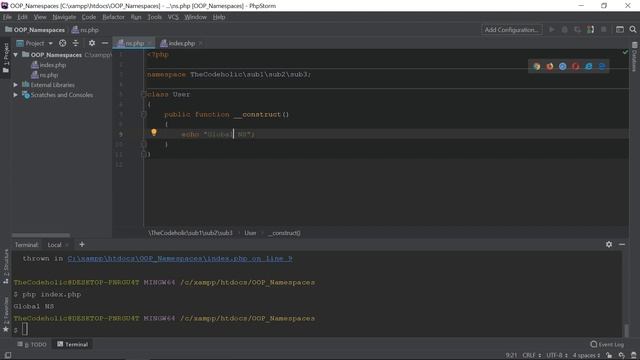Open Project panel settings gear
The width and height of the screenshot is (640, 360).
[x=92, y=43]
